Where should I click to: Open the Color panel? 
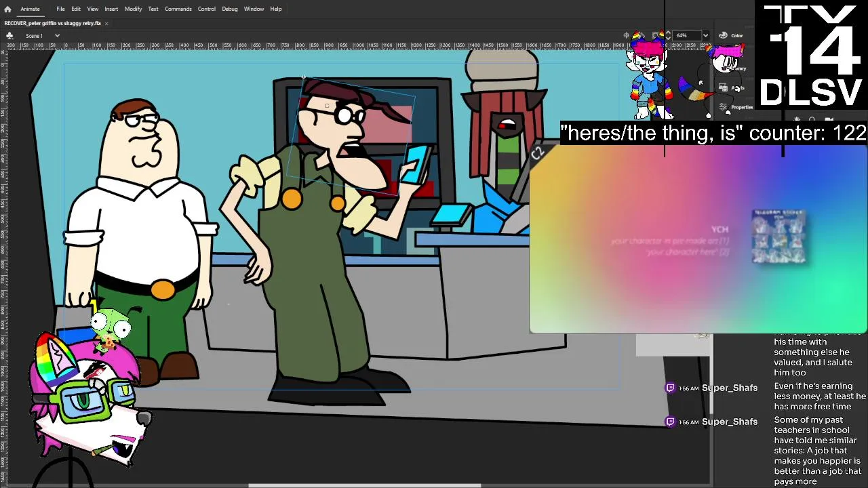731,35
